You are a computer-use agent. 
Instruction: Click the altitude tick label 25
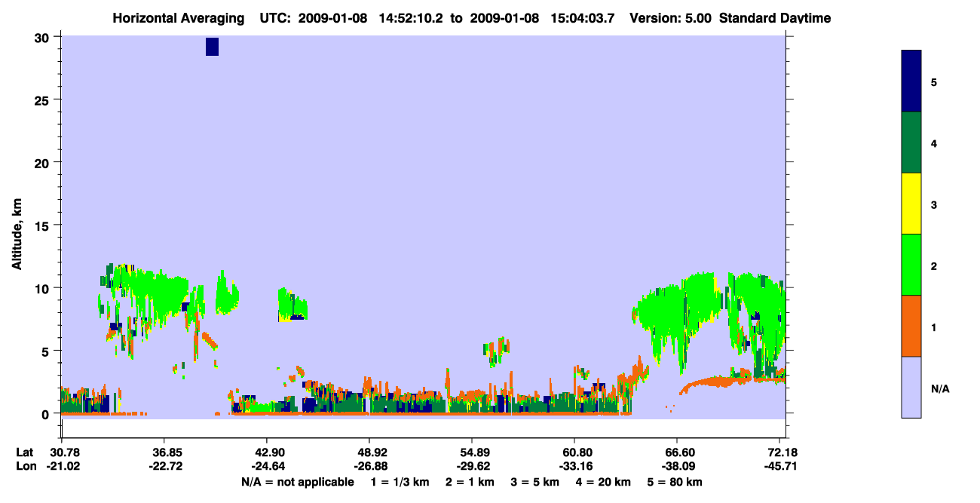[x=44, y=100]
